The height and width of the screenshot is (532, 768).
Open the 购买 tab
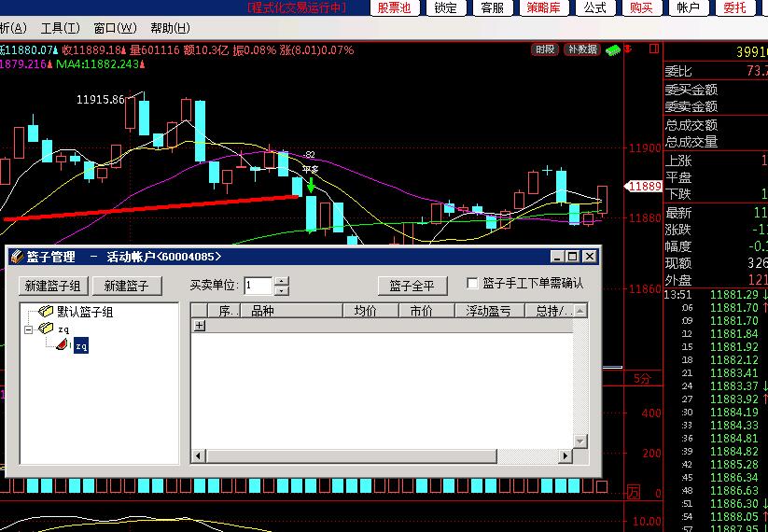click(642, 7)
